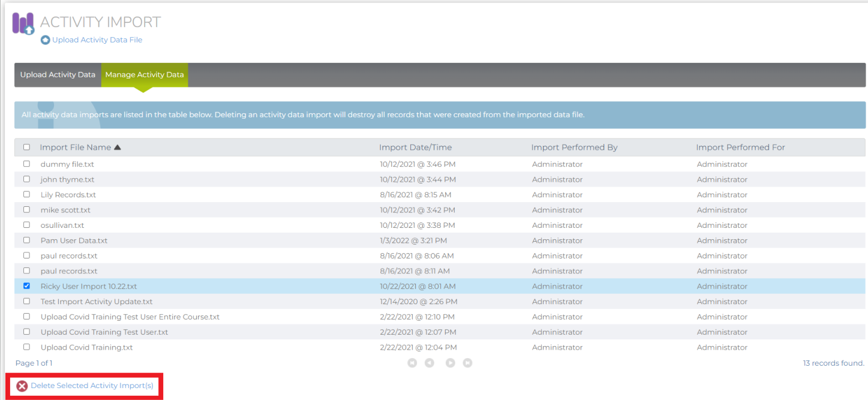This screenshot has height=400, width=868.
Task: Click Page 1 of 1 text
Action: tap(34, 363)
